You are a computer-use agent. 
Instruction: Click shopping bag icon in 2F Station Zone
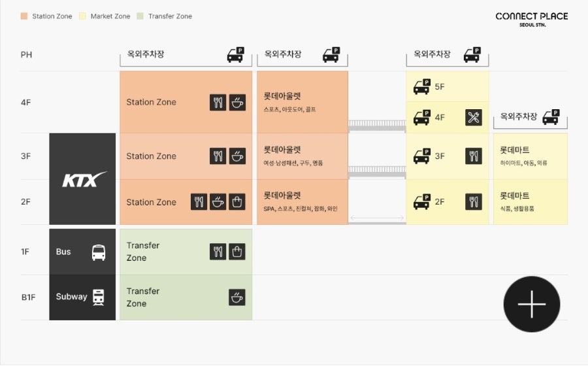click(x=237, y=202)
